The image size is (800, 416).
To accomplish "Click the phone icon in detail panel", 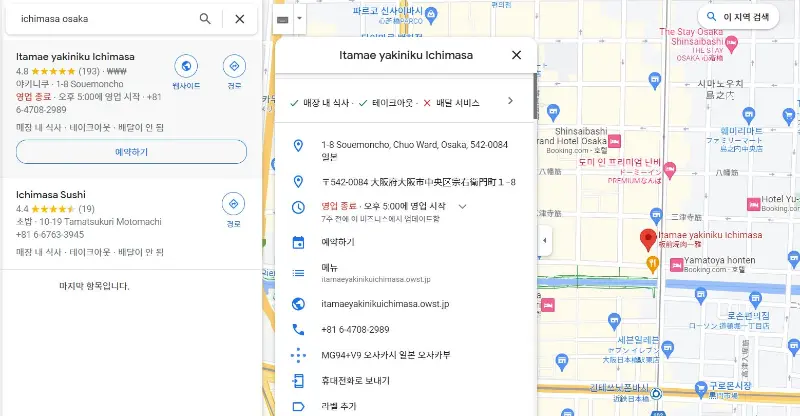I will pyautogui.click(x=298, y=329).
